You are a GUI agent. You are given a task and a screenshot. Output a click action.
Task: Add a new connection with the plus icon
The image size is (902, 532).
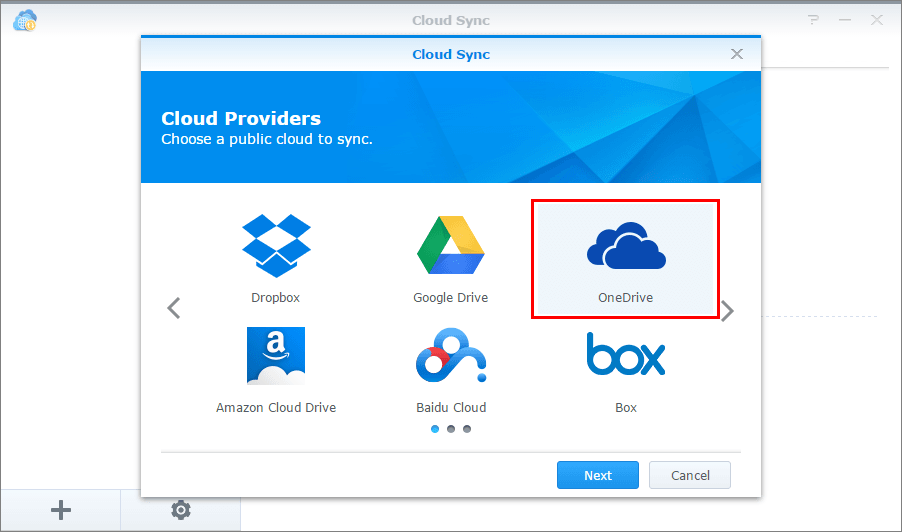(61, 510)
